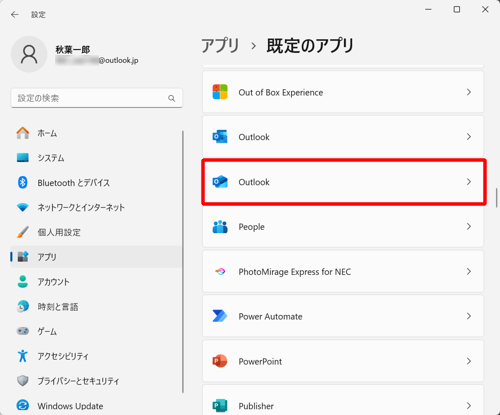Open the chevron on the first Outlook row

[469, 137]
